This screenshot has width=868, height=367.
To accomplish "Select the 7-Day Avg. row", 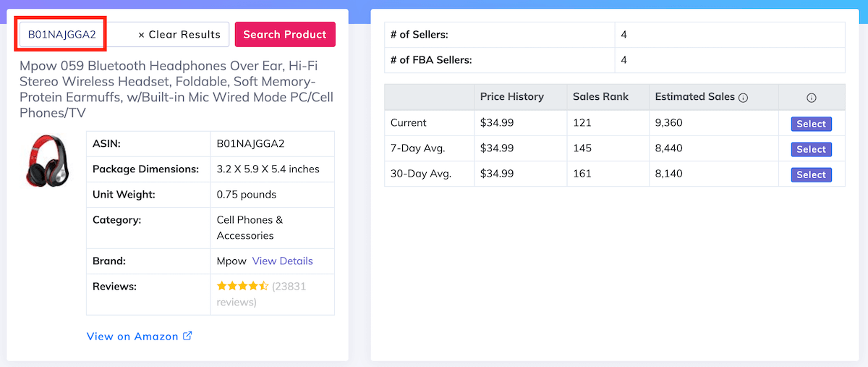I will point(811,149).
